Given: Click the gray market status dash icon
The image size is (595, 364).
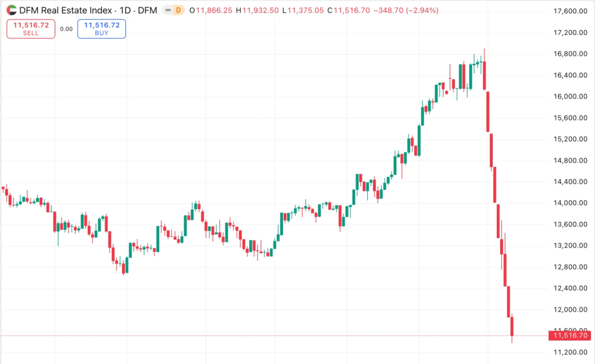Looking at the screenshot, I should 168,10.
